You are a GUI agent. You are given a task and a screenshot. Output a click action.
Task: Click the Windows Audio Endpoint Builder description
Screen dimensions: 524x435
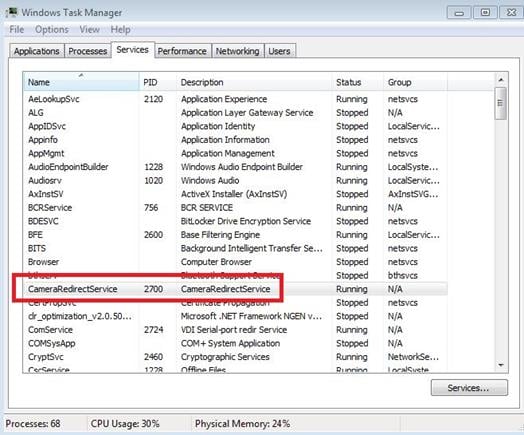pos(242,167)
